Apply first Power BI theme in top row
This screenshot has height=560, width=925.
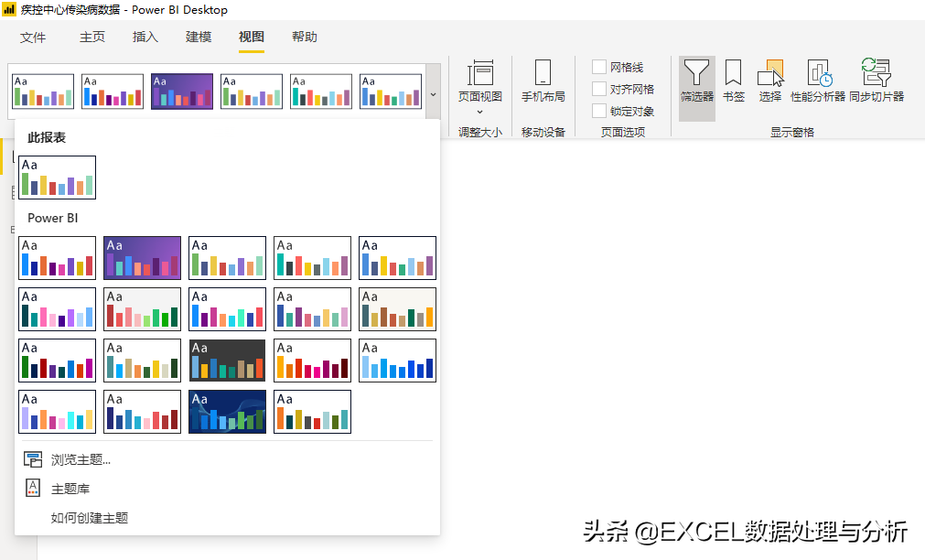coord(58,258)
